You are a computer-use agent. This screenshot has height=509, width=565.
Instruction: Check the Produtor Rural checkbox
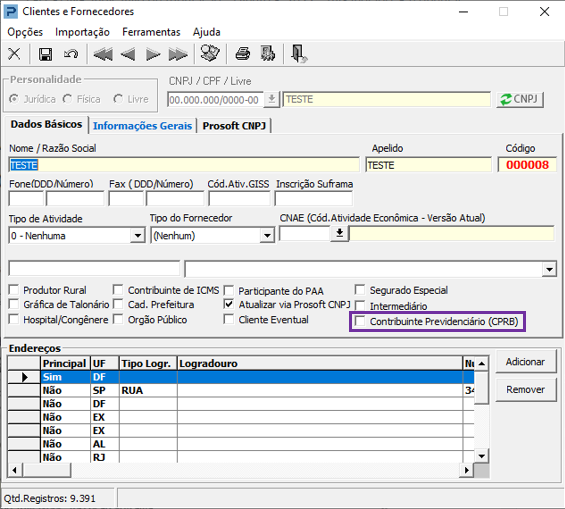tap(14, 290)
